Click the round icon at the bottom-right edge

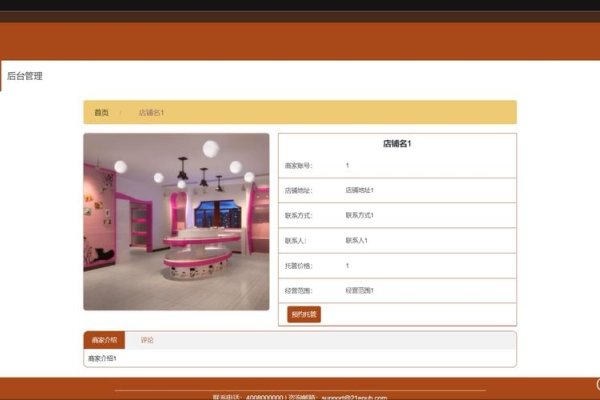pos(597,384)
